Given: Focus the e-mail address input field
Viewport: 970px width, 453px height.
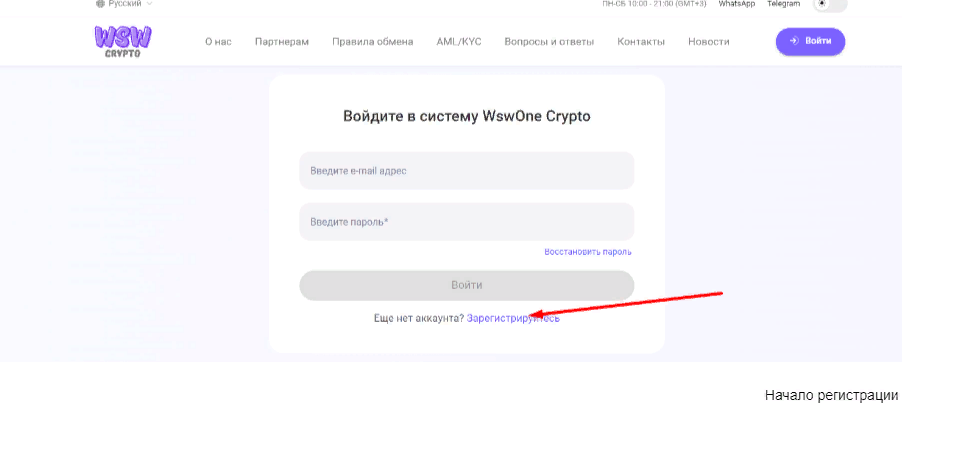Looking at the screenshot, I should tap(466, 171).
